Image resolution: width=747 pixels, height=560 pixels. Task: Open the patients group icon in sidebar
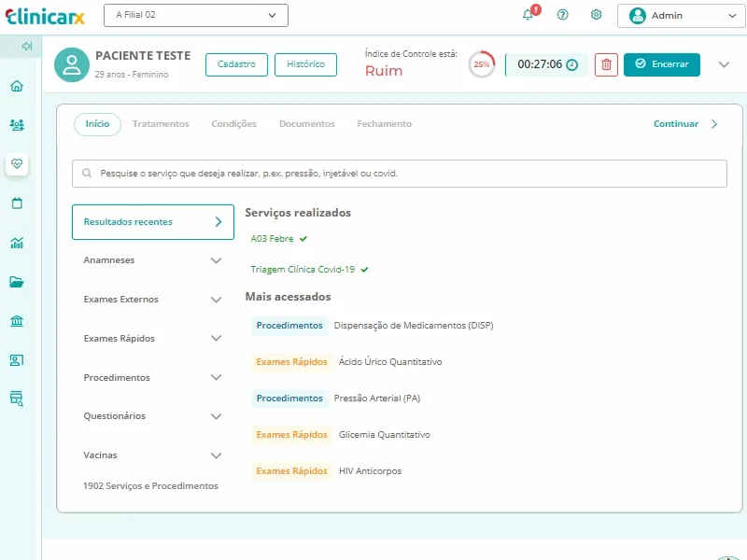pos(17,125)
